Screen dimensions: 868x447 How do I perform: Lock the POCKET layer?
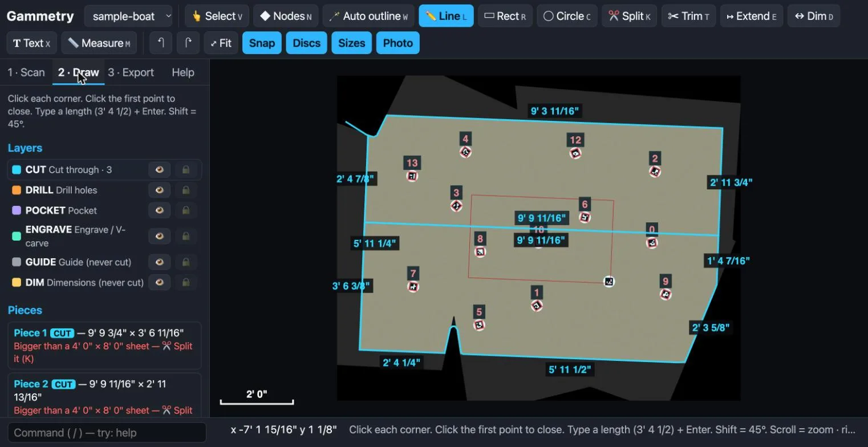pos(186,210)
